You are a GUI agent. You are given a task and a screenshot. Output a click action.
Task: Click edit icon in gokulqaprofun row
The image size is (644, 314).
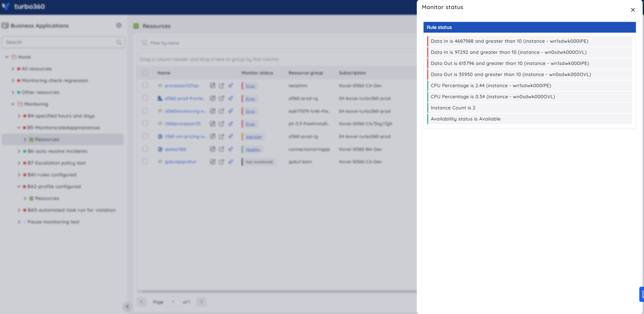[x=212, y=162]
